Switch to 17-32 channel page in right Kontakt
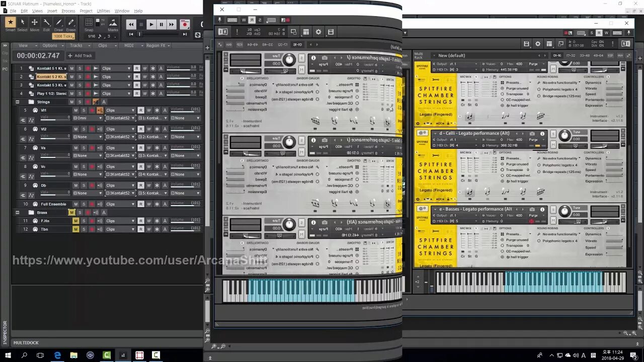The image size is (644, 362). click(x=571, y=55)
